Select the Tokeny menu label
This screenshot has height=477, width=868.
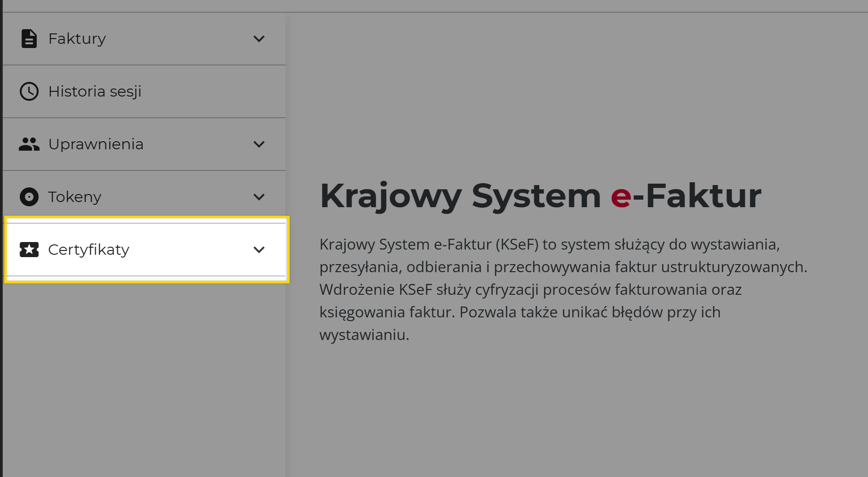pos(75,197)
